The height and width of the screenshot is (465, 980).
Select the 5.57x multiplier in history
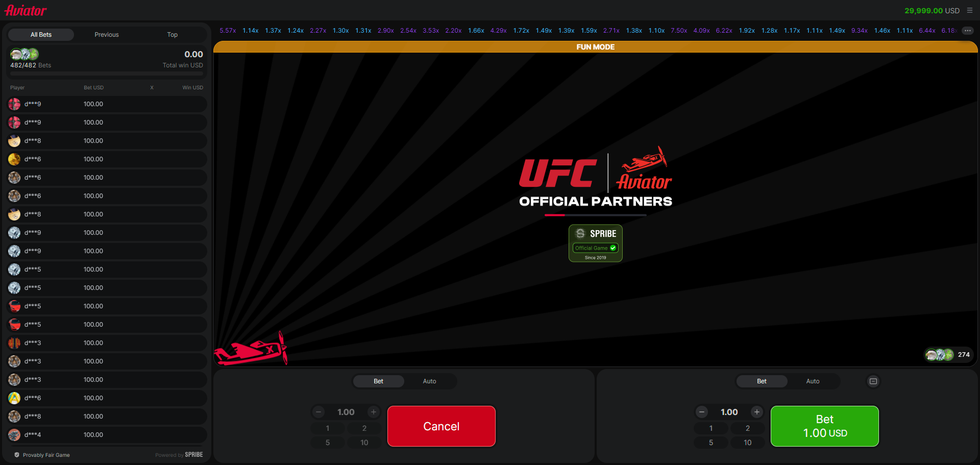tap(228, 31)
